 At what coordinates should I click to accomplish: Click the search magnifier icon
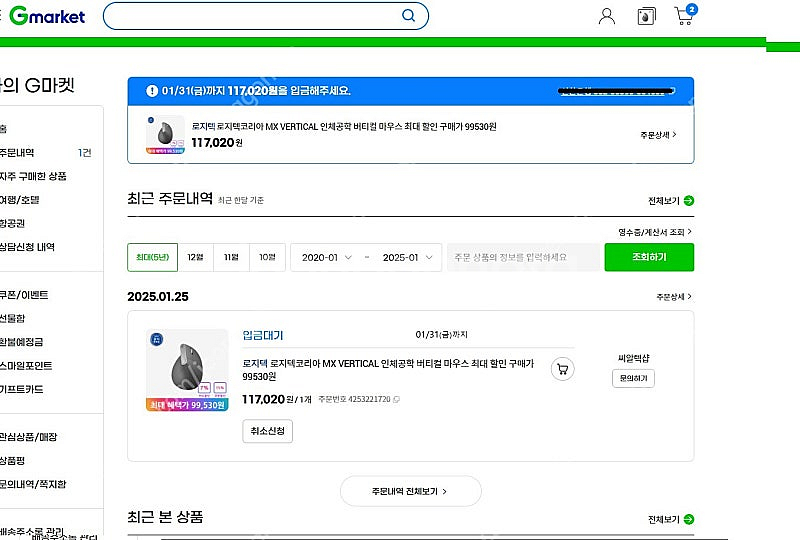point(408,15)
